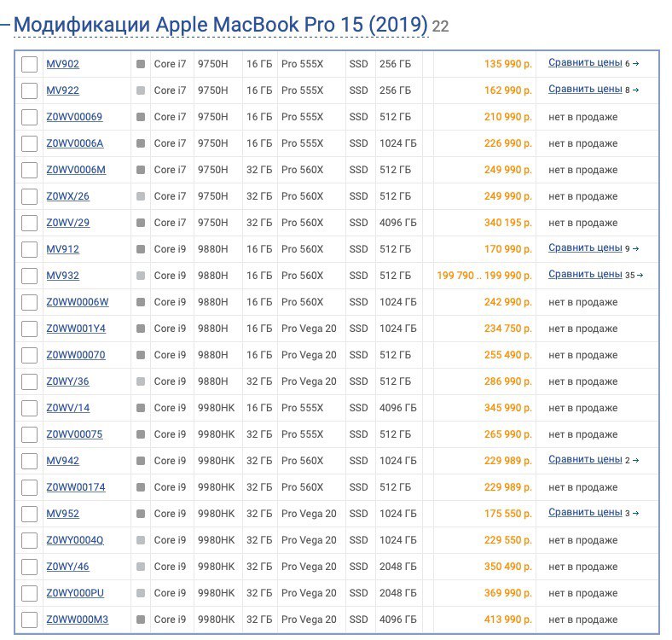
Task: Select the Z0WV00069 row checkbox
Action: [29, 117]
